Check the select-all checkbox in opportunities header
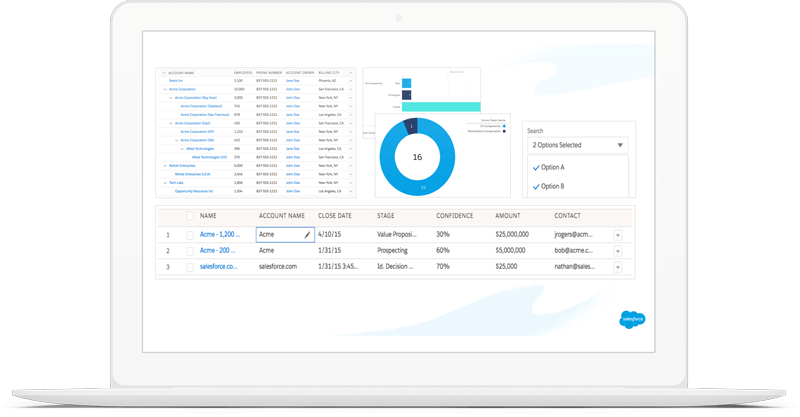Image resolution: width=800 pixels, height=417 pixels. 191,216
